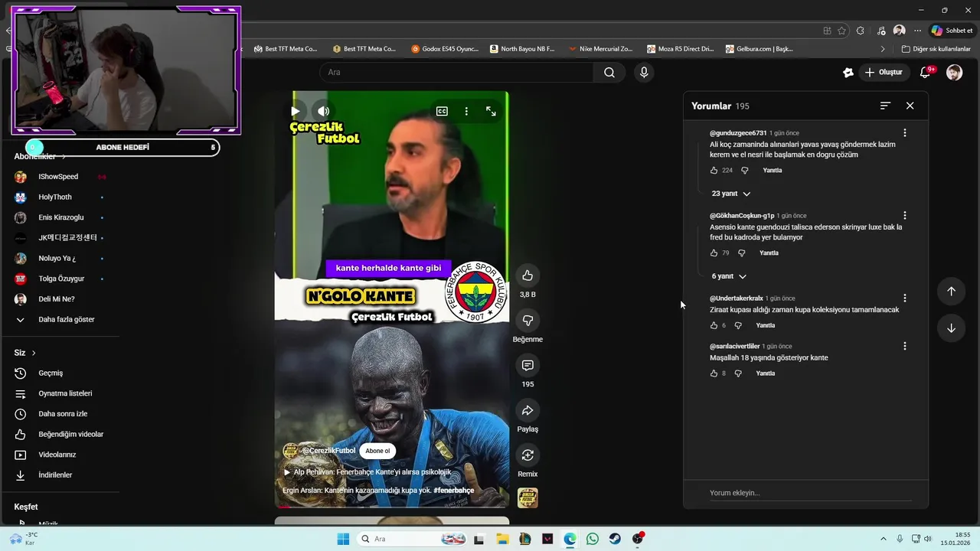Open options for sarılacivertliler's comment
Viewport: 980px width, 551px height.
click(904, 347)
